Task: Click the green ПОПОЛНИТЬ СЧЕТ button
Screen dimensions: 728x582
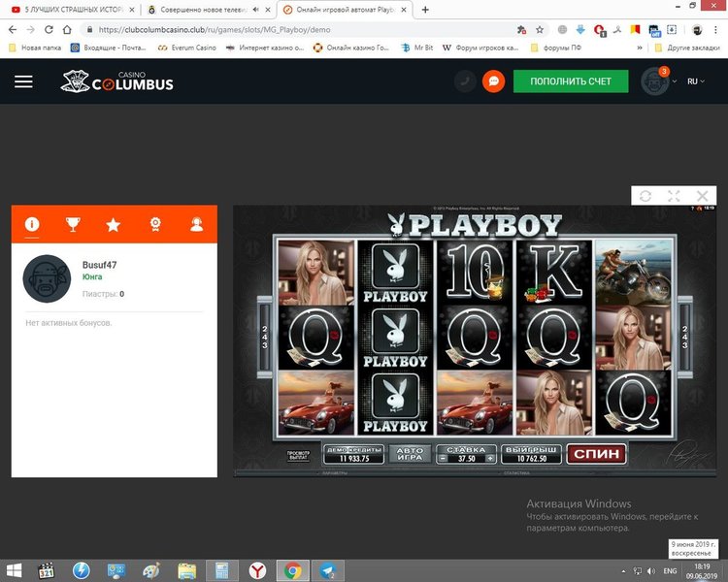Action: pos(571,81)
